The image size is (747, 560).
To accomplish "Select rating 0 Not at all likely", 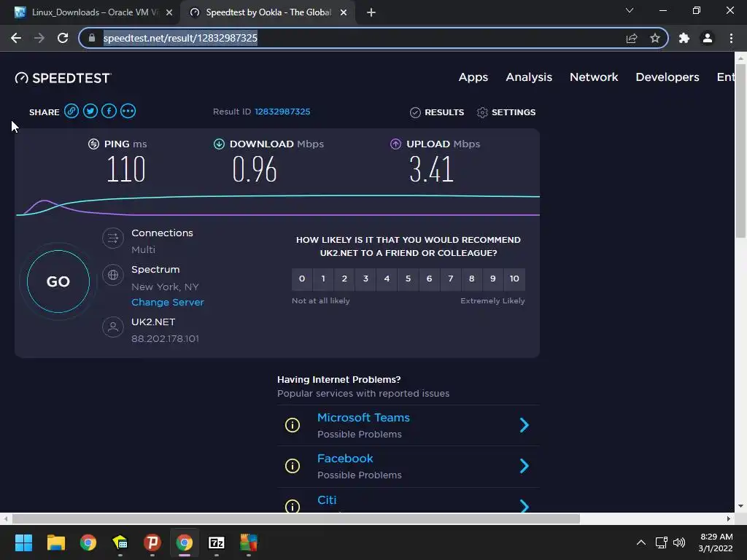I will 302,279.
